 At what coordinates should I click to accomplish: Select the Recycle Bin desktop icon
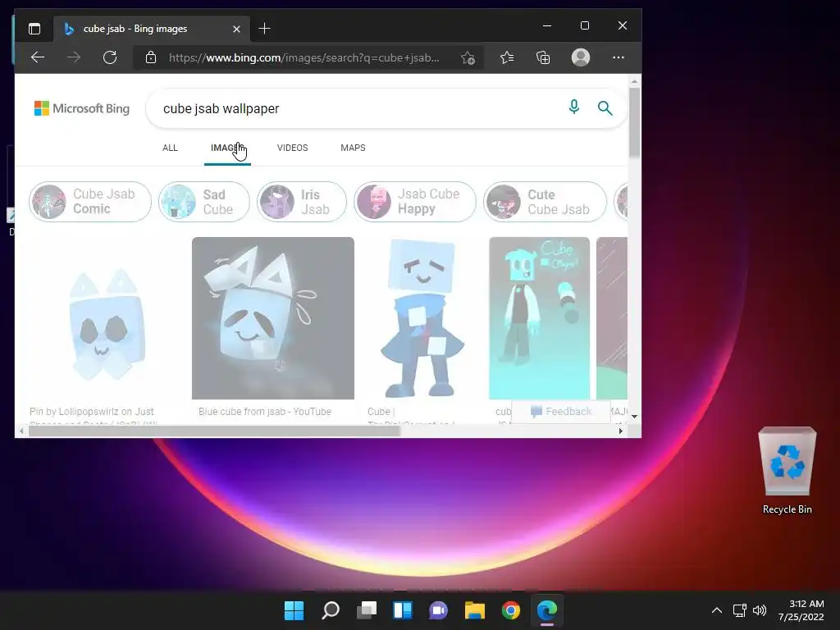click(x=787, y=471)
